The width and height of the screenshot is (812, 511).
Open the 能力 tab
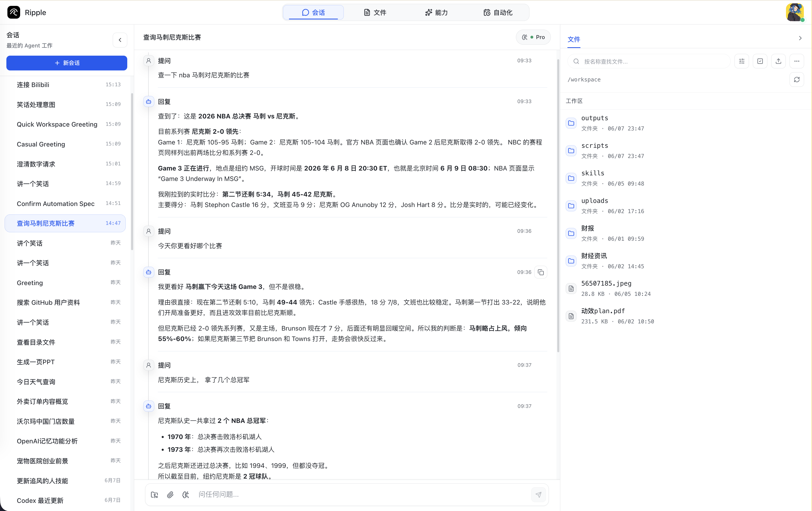[x=436, y=13]
